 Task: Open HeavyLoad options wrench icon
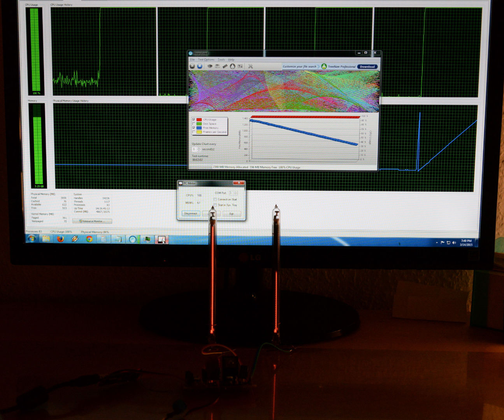pyautogui.click(x=251, y=66)
